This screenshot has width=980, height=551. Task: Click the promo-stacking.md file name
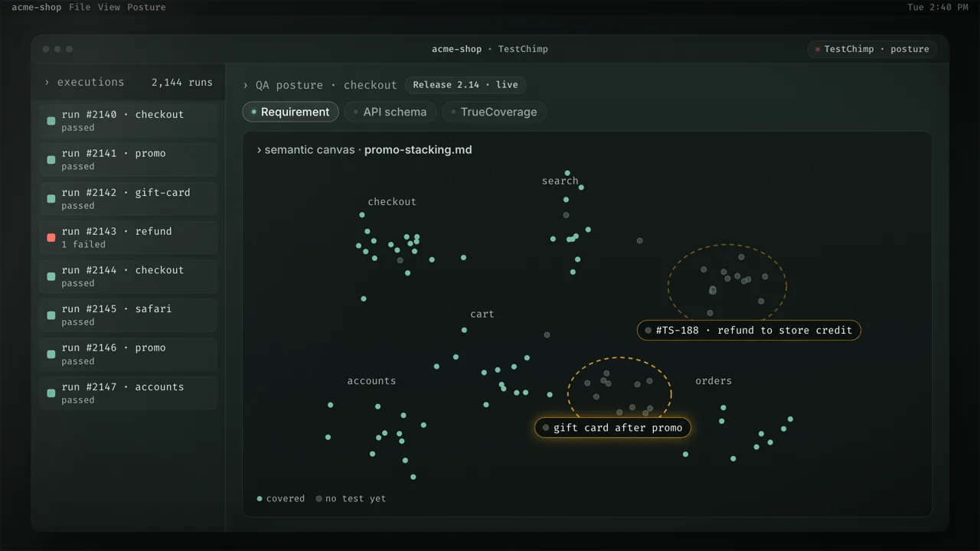[418, 150]
